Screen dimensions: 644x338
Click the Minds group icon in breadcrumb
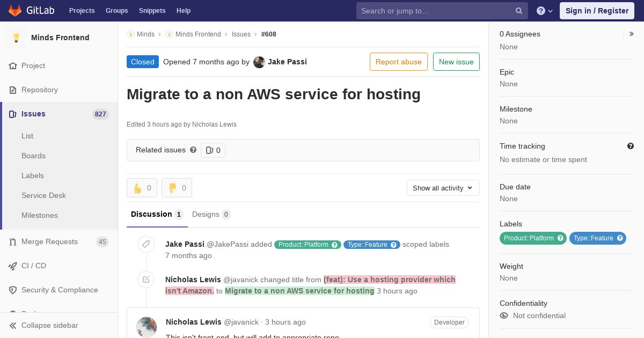click(130, 34)
